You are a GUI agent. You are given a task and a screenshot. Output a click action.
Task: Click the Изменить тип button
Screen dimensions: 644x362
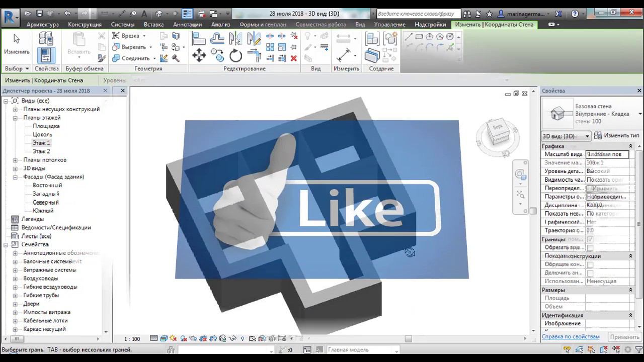(616, 136)
